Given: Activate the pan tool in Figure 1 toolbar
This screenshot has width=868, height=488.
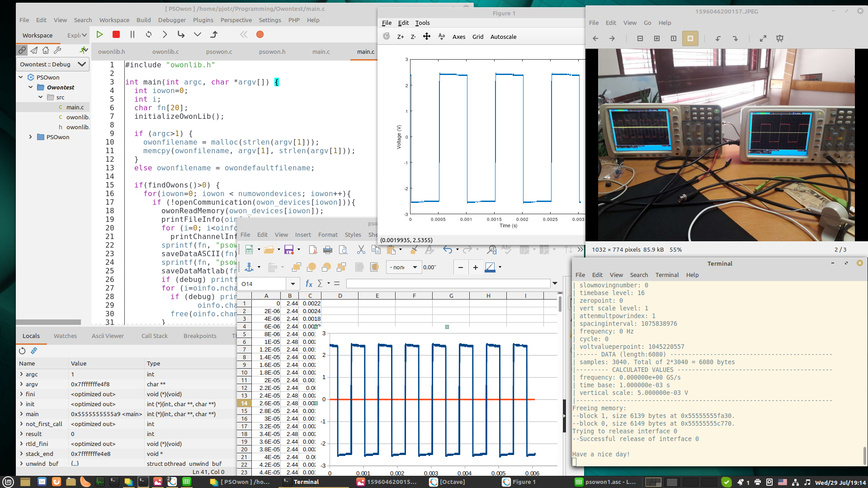Looking at the screenshot, I should tap(426, 36).
